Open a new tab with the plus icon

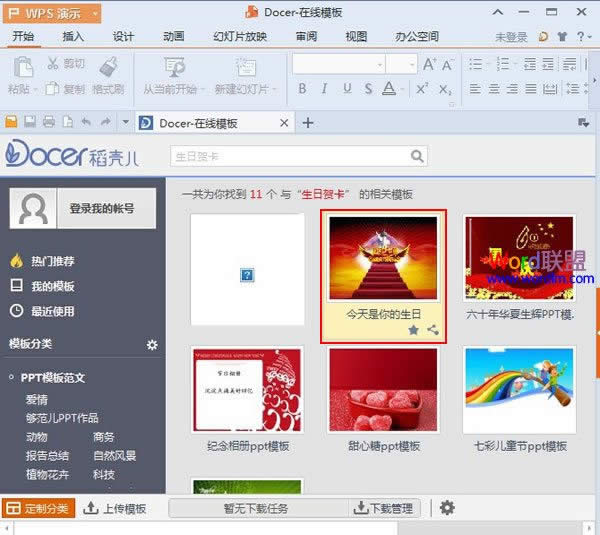click(308, 123)
